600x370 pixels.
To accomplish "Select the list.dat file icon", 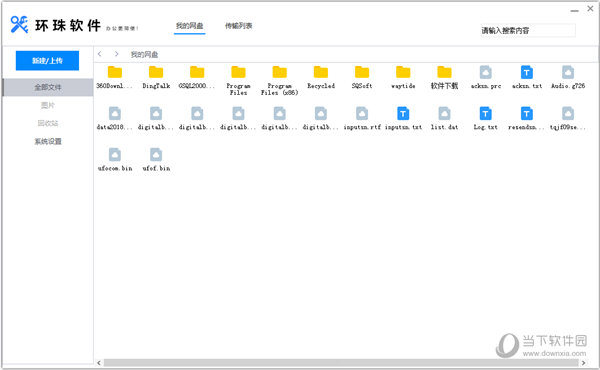I will point(444,113).
